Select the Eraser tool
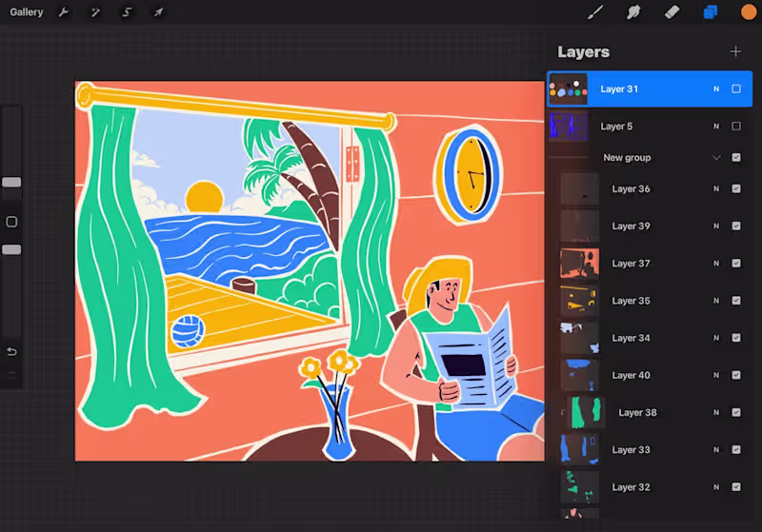 672,12
